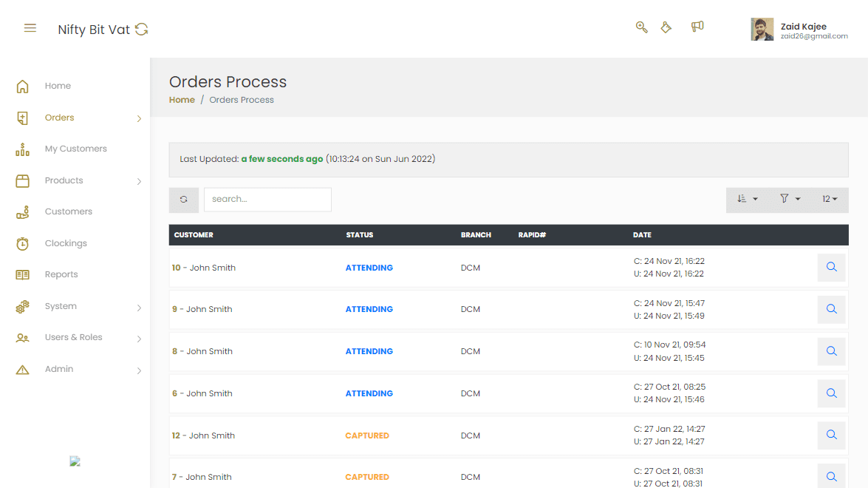Screen dimensions: 868x488
Task: Open the search magnifier icon in header
Action: point(642,27)
